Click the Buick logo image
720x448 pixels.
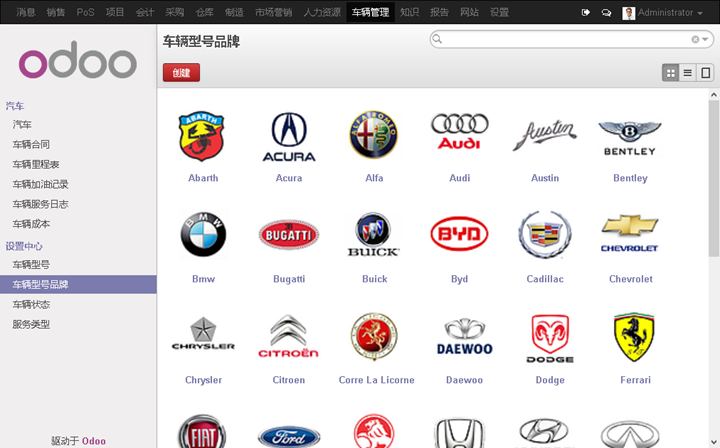(373, 235)
